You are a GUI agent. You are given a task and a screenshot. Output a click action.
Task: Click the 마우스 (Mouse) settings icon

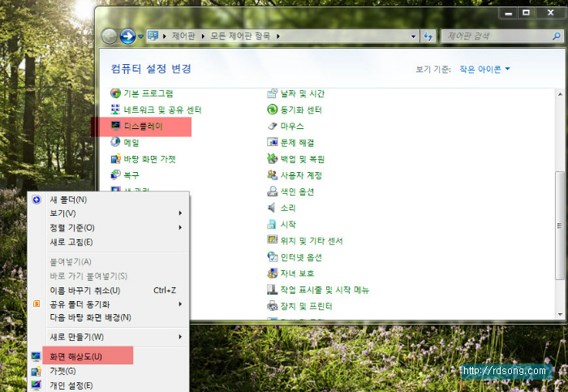click(x=273, y=127)
